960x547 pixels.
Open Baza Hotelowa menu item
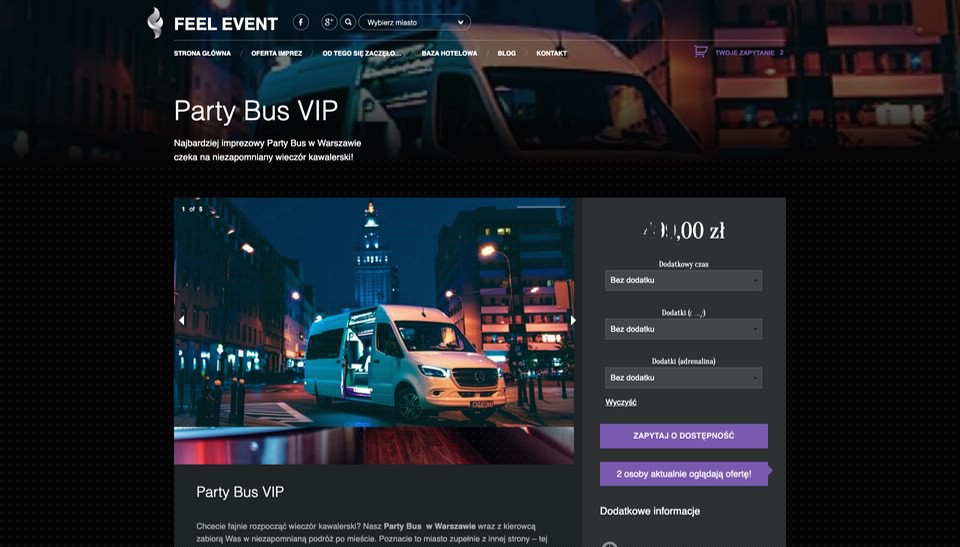pos(449,53)
